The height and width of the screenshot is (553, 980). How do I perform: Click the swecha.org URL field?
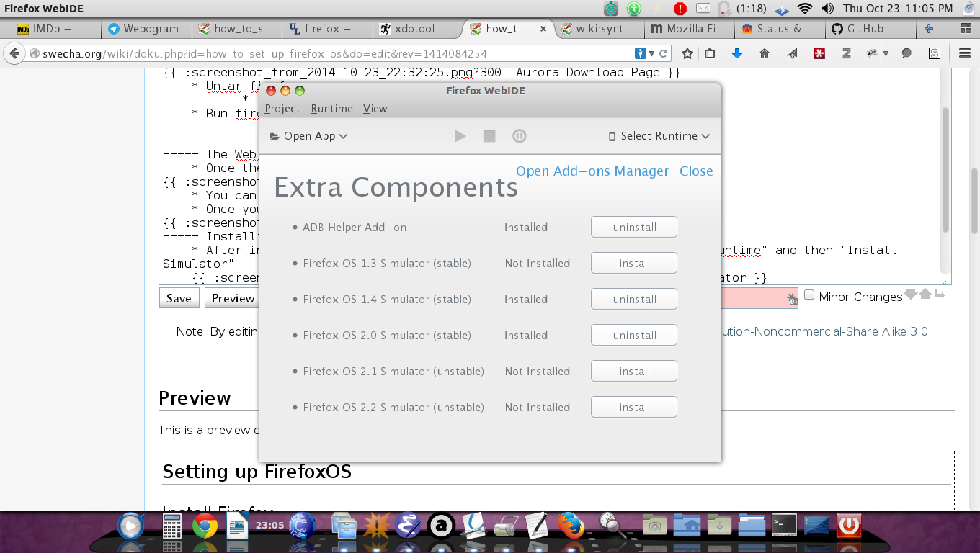[x=328, y=53]
